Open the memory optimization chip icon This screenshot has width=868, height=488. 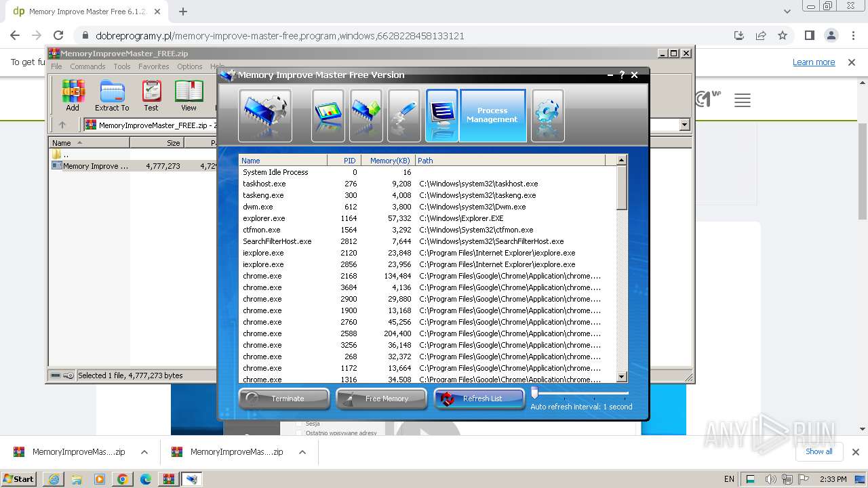pos(366,115)
